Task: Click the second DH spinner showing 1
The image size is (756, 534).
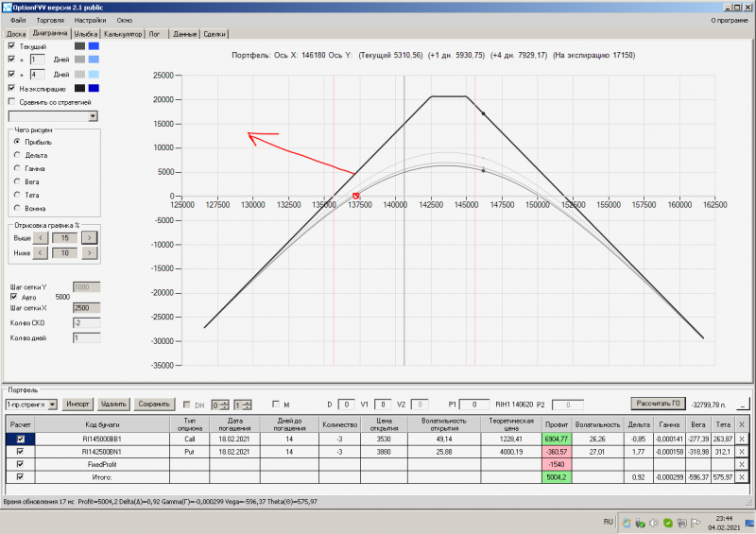Action: 243,405
